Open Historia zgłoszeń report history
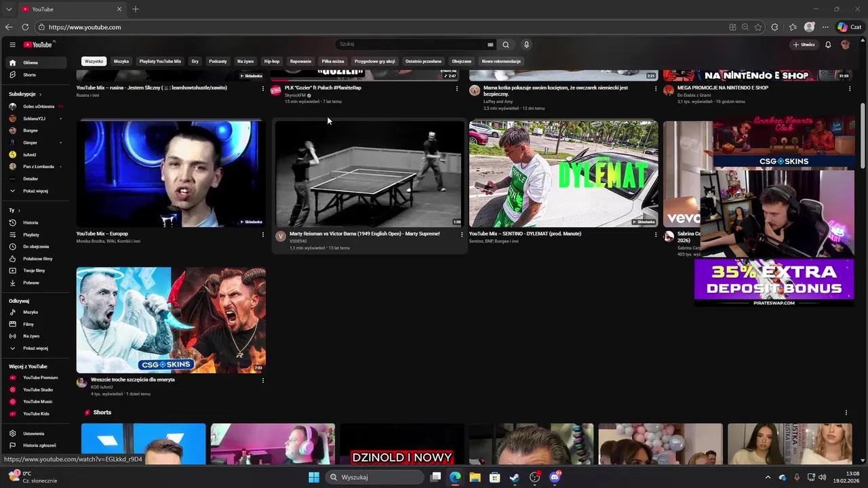 coord(35,445)
